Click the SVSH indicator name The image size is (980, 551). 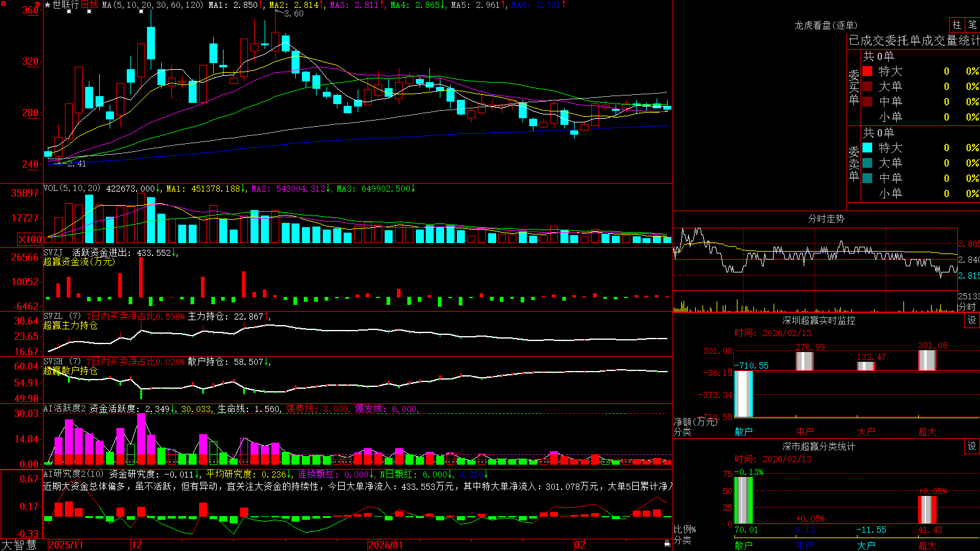[53, 361]
